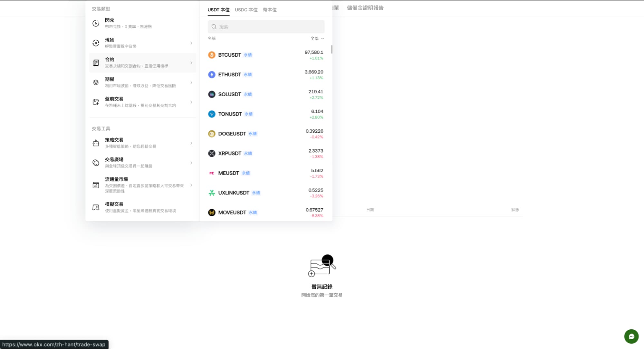The image size is (644, 349).
Task: Click the 0.5225 UXLINK price
Action: tap(316, 190)
